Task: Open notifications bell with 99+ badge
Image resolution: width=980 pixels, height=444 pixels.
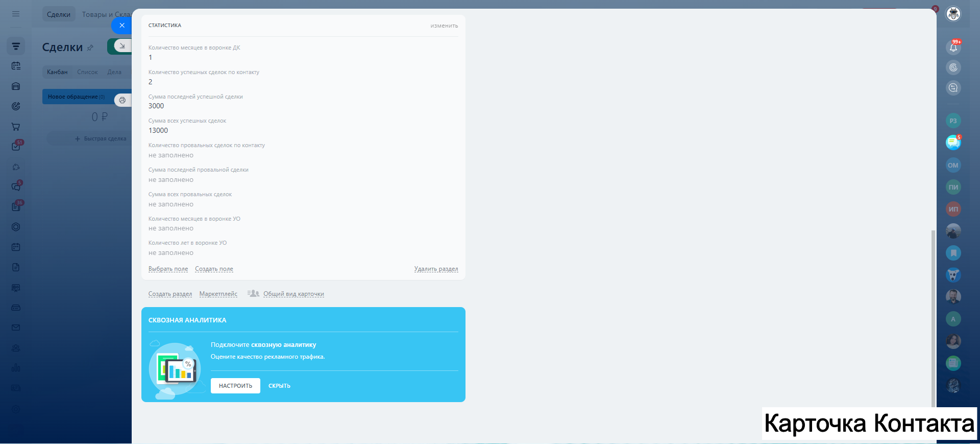Action: coord(953,48)
